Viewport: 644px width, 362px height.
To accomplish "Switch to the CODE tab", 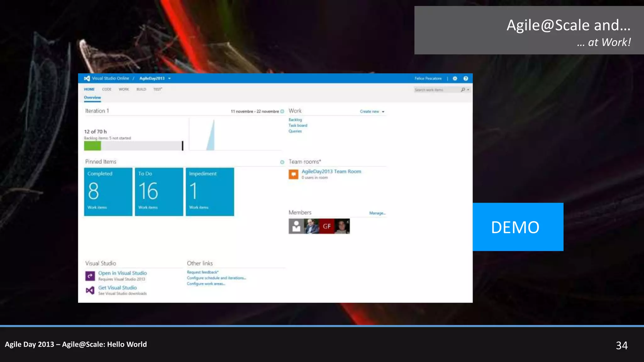I will (x=107, y=89).
